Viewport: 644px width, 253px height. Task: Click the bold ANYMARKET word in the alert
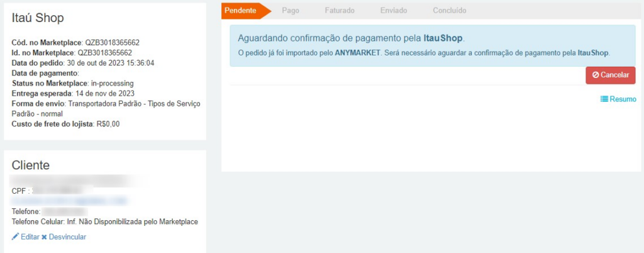click(358, 53)
